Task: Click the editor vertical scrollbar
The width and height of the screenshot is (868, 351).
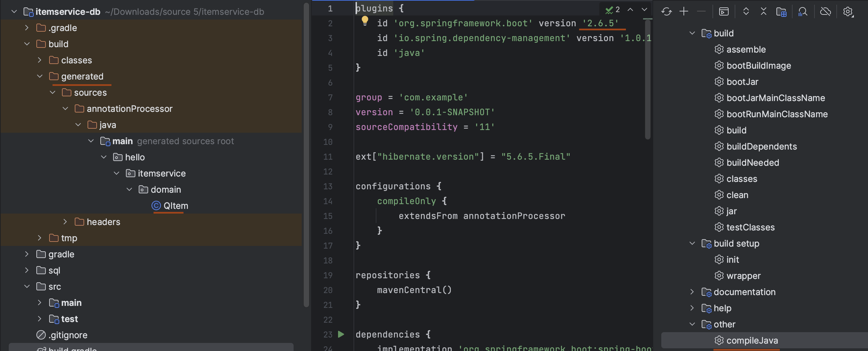Action: point(647,79)
